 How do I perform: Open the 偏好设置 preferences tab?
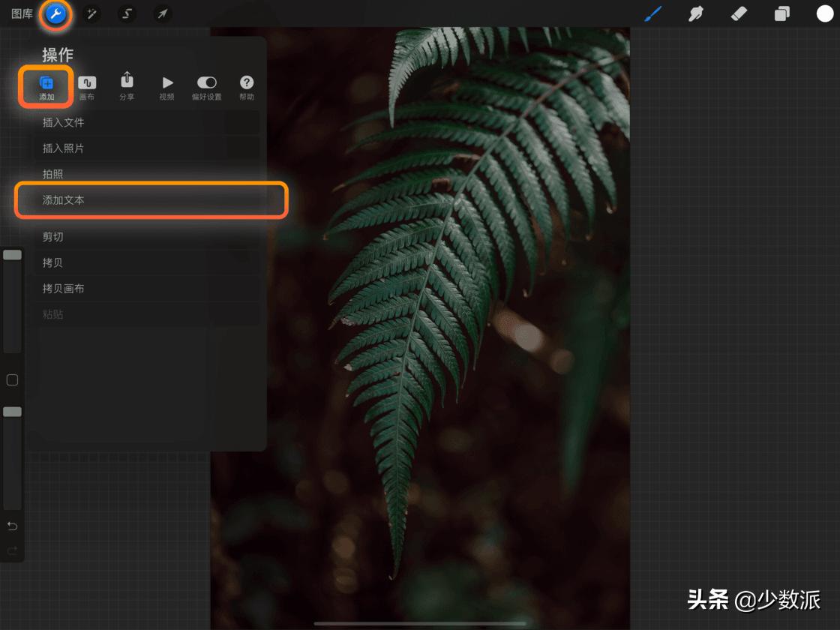206,87
